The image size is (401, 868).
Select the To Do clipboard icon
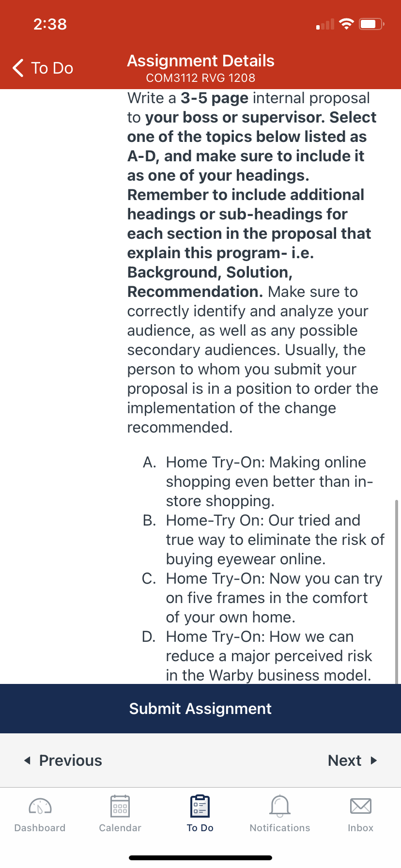click(200, 806)
